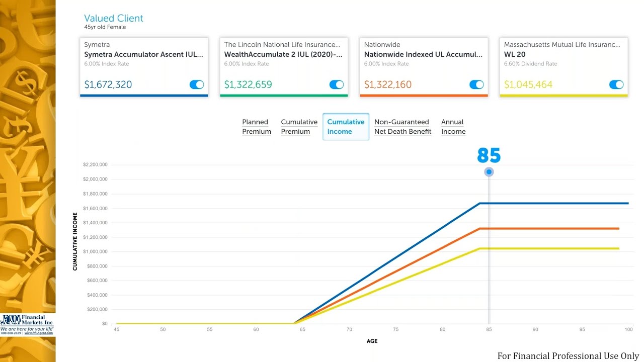
Task: Click the Massachusetts Mutual Life Insuranc... carrier name
Action: (562, 45)
